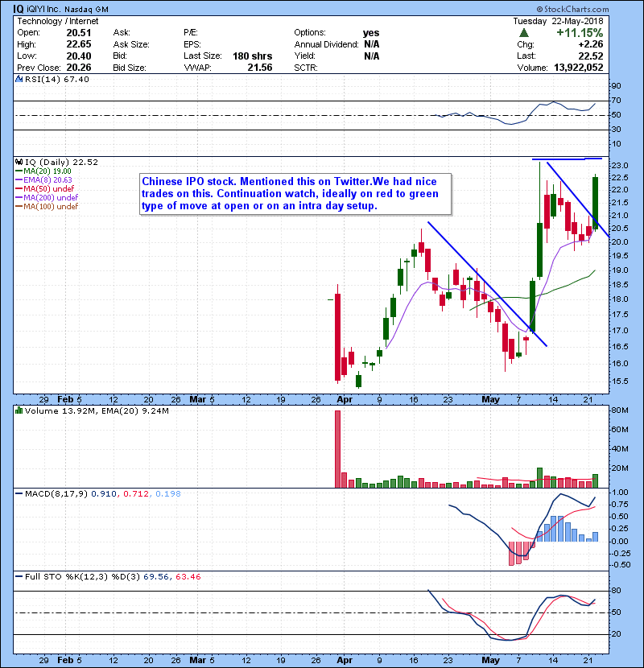Click the 'MA(200) undef' legend entry
644x668 pixels.
[47, 198]
